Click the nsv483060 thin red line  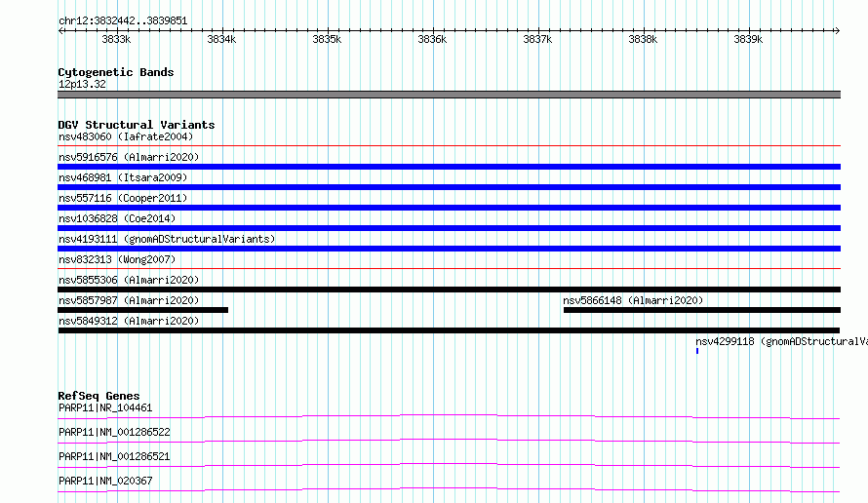(x=449, y=146)
